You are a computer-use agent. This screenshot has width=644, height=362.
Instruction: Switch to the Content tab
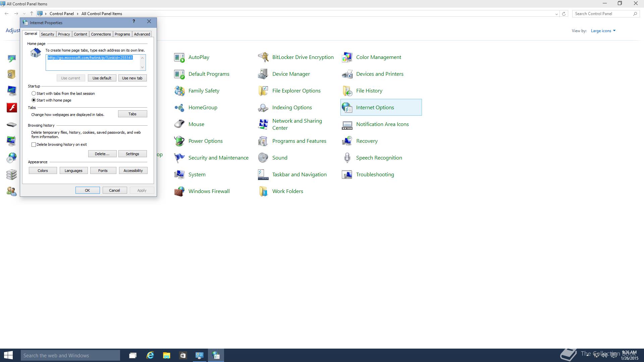80,34
